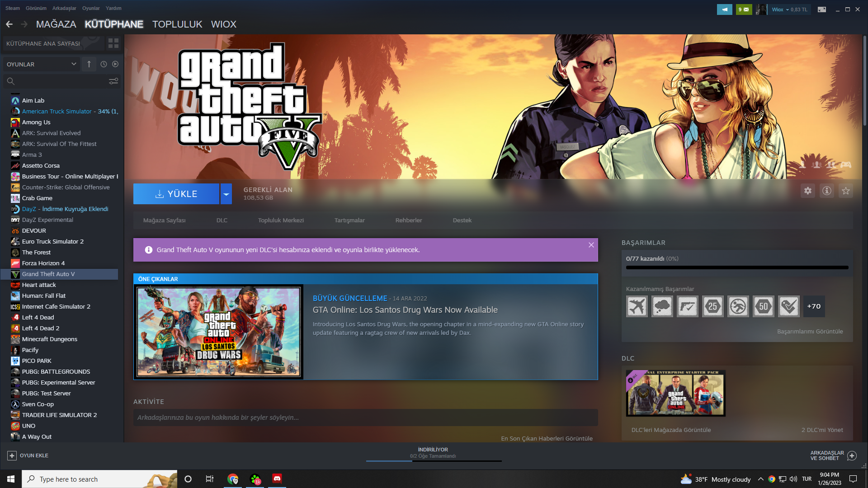Switch library to grid view icon

pos(113,43)
